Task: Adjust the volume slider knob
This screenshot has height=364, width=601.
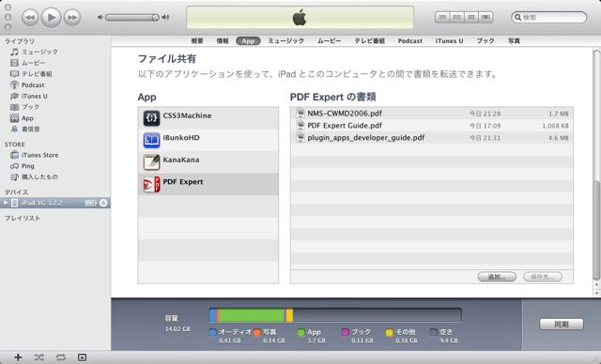Action: [155, 17]
